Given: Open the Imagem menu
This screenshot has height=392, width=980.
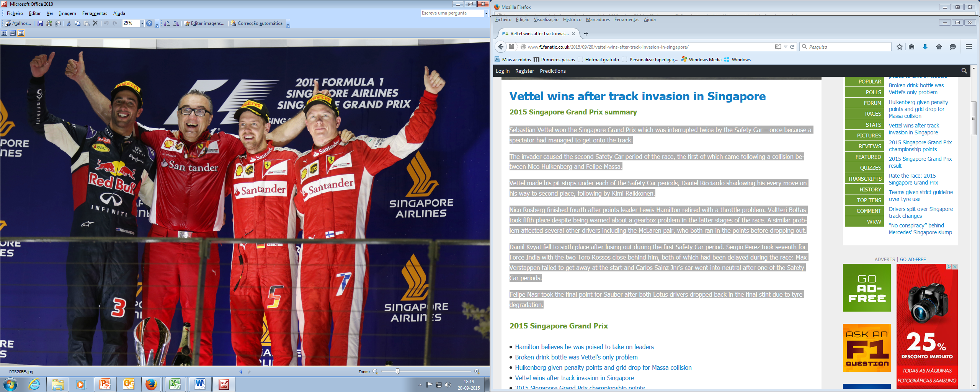Looking at the screenshot, I should pyautogui.click(x=67, y=13).
